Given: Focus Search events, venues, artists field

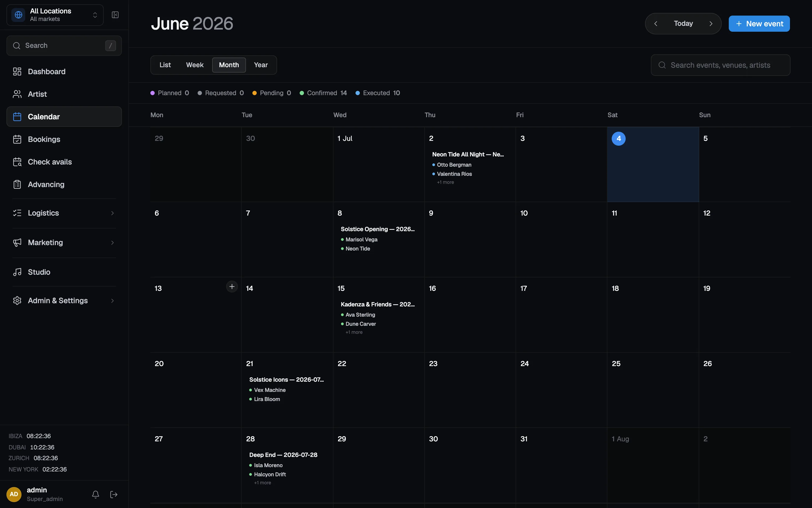Looking at the screenshot, I should 720,65.
